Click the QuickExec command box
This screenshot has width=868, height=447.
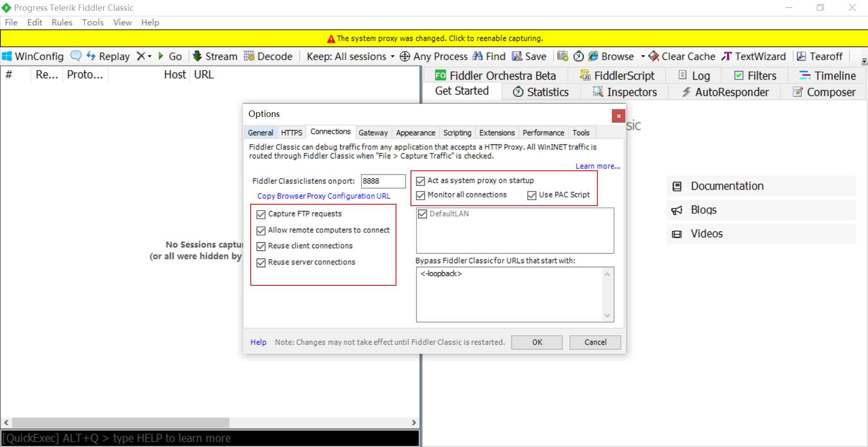click(x=210, y=438)
